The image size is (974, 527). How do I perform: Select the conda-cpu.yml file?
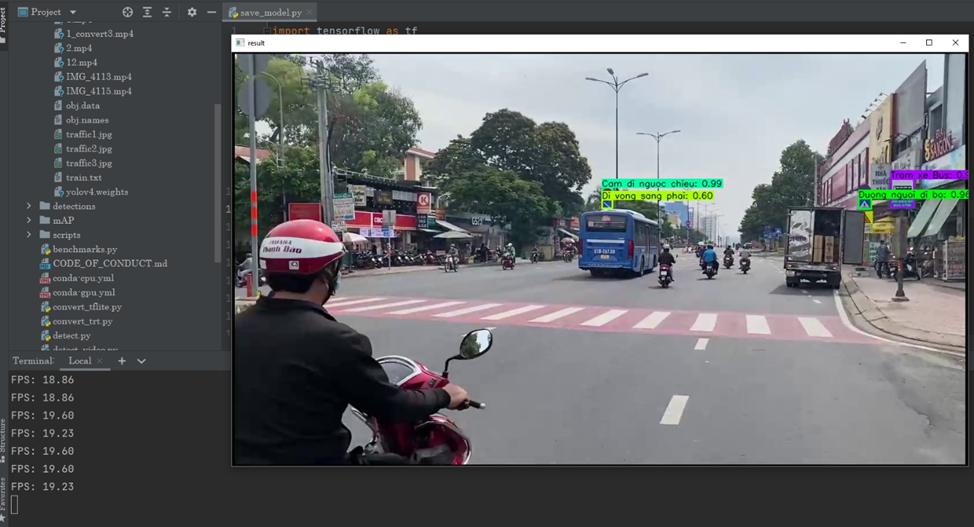pos(77,278)
